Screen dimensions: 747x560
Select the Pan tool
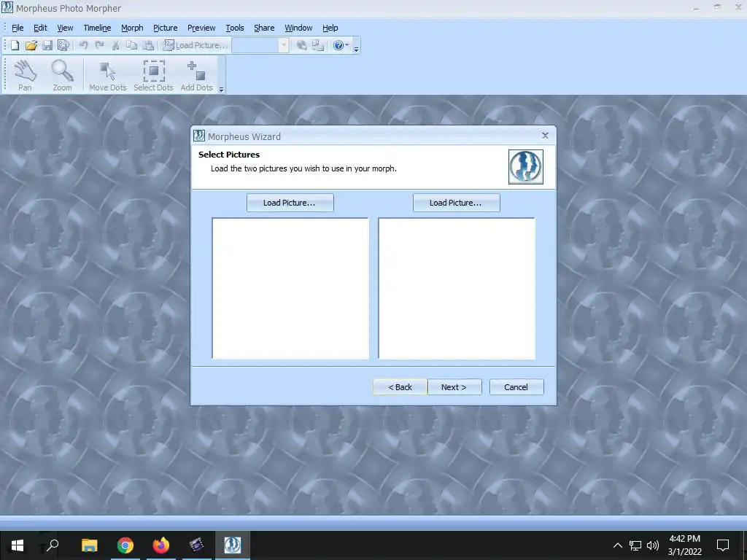click(25, 75)
